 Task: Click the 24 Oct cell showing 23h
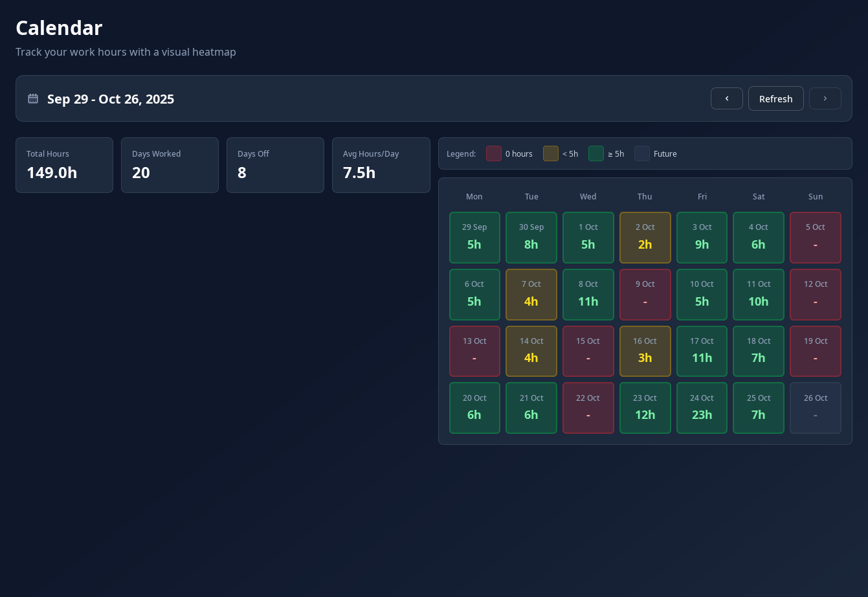pos(702,408)
